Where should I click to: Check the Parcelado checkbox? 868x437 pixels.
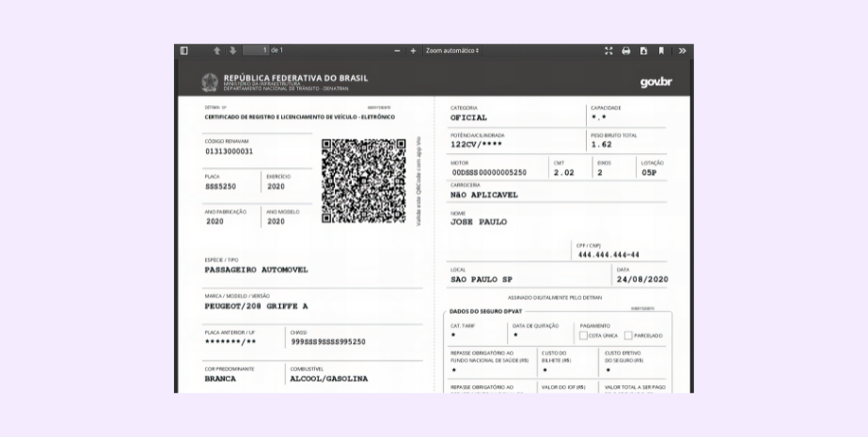click(x=628, y=336)
